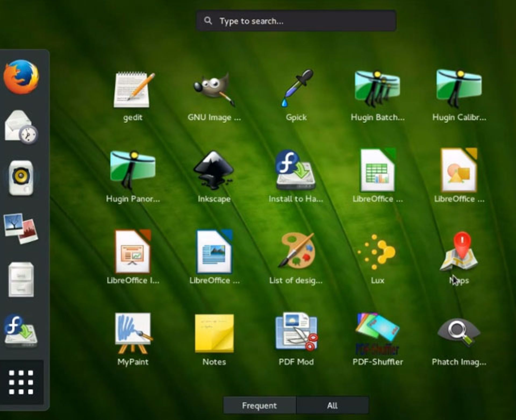Select the All applications tab
Screen dimensions: 516x420
pos(332,405)
